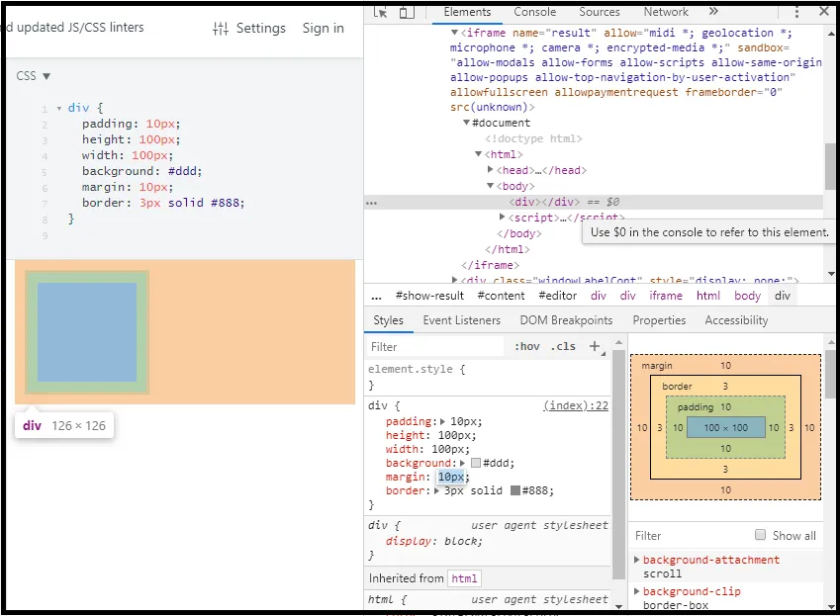The height and width of the screenshot is (616, 840).
Task: Open the (index):22 source link
Action: [576, 405]
